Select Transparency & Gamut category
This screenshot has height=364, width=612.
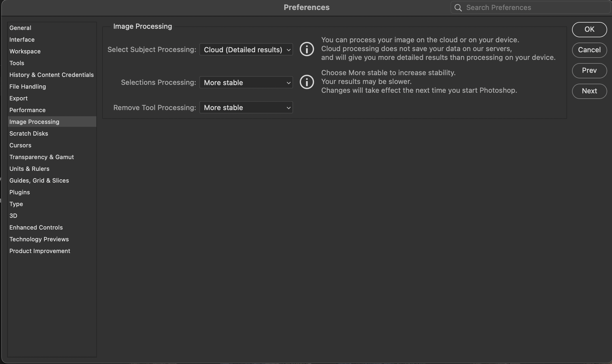[41, 157]
